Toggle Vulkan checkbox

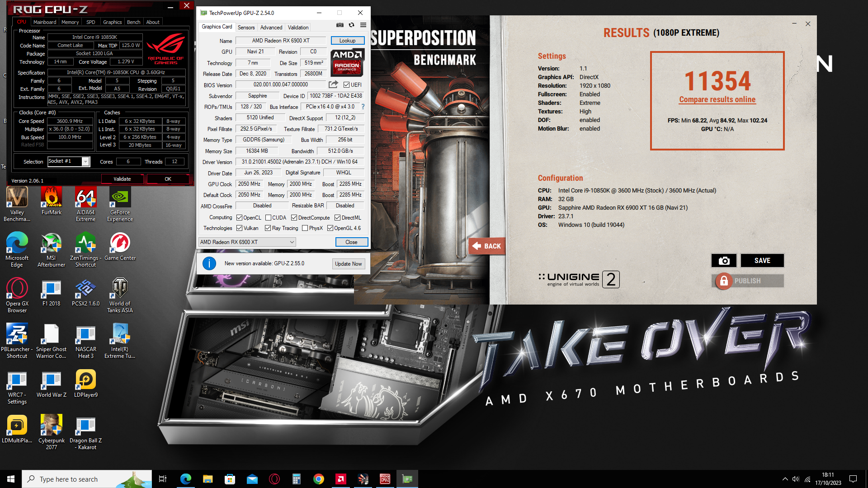[x=240, y=228]
